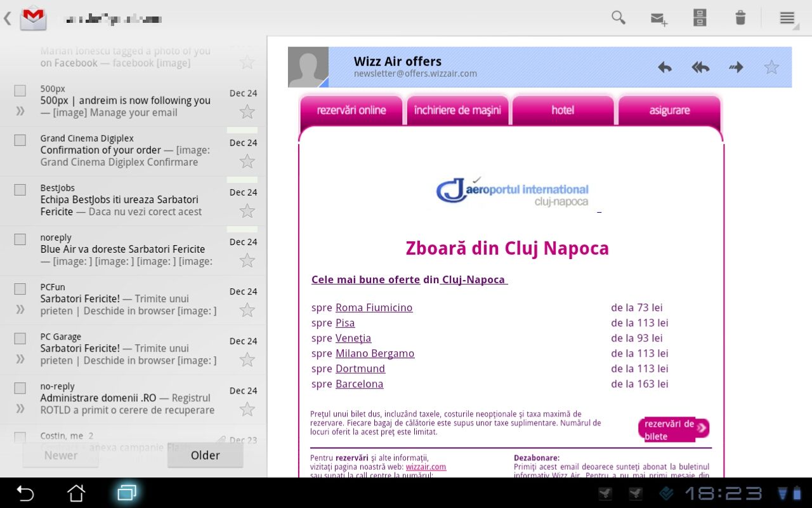
Task: Open the închiriere de mașini tab
Action: point(457,110)
